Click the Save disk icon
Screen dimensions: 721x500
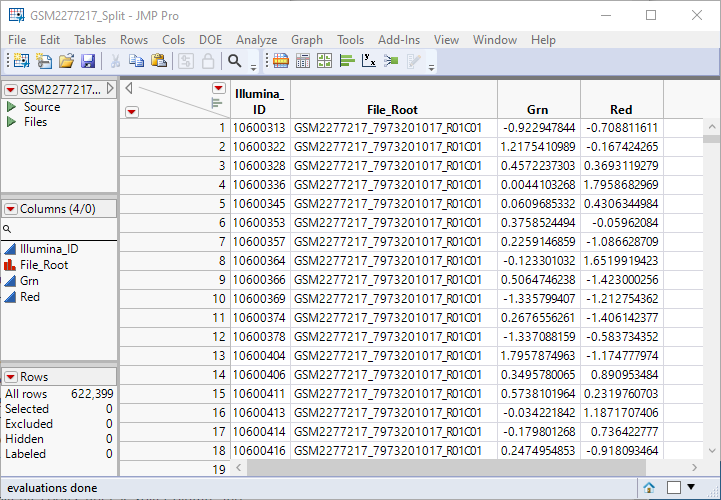pyautogui.click(x=88, y=61)
